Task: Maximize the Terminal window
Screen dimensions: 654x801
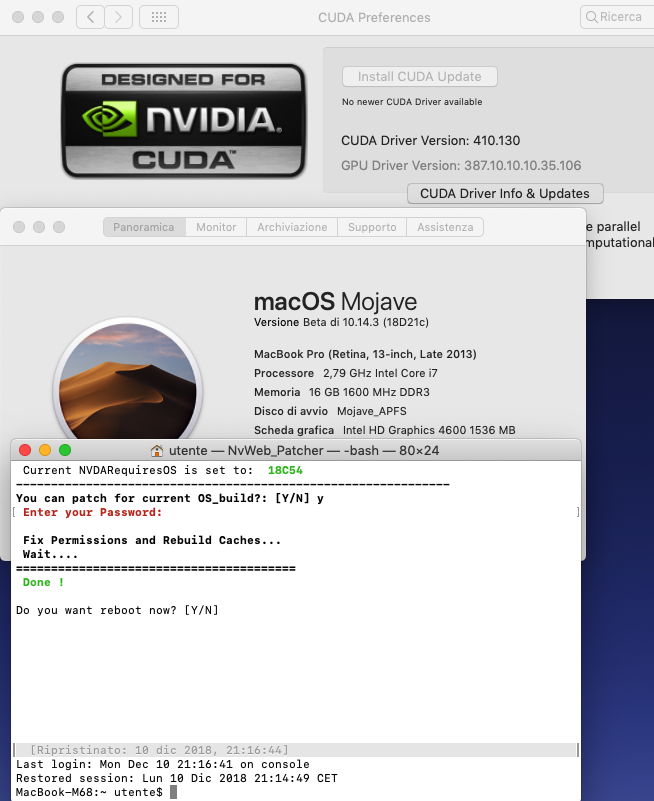Action: click(65, 450)
